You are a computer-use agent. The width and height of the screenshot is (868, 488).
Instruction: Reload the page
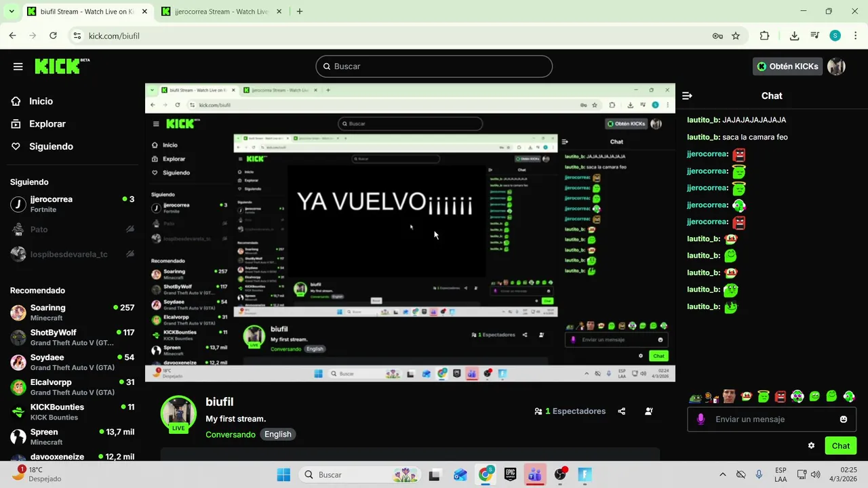click(53, 36)
